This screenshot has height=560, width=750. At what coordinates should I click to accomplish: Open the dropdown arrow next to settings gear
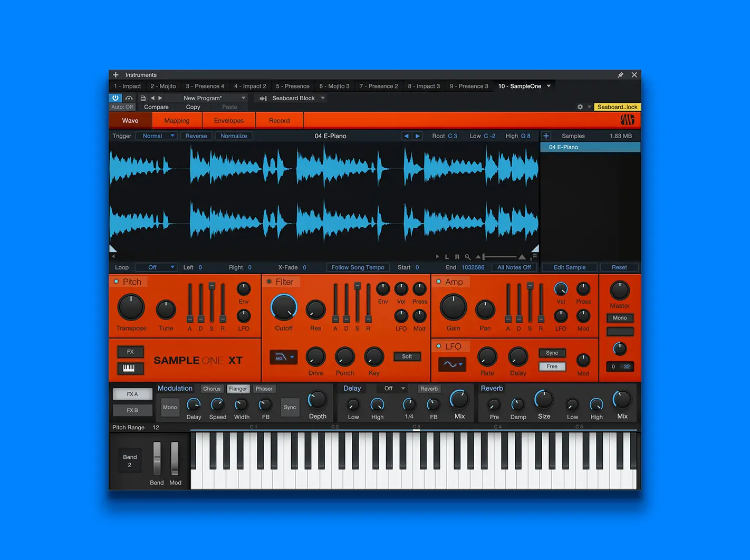[589, 107]
